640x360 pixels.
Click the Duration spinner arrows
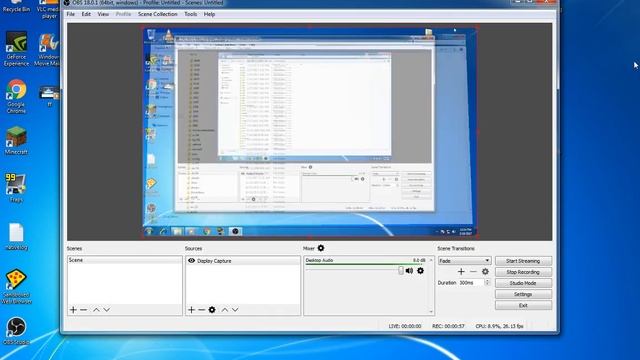pyautogui.click(x=487, y=282)
